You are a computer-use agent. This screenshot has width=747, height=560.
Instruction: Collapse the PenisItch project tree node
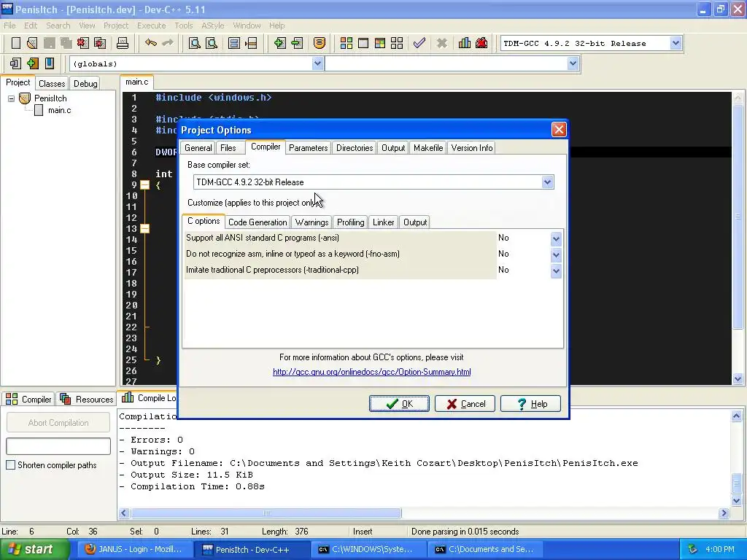tap(11, 98)
